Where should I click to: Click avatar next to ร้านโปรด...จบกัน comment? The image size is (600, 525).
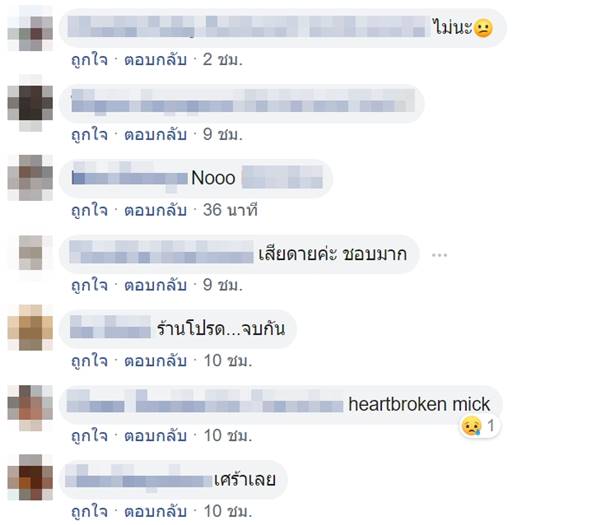[x=30, y=328]
